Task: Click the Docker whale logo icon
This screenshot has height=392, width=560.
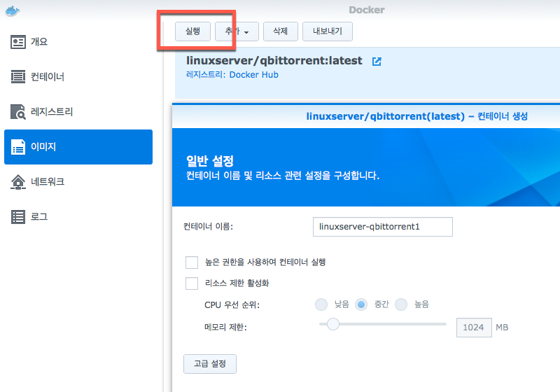Action: (13, 11)
